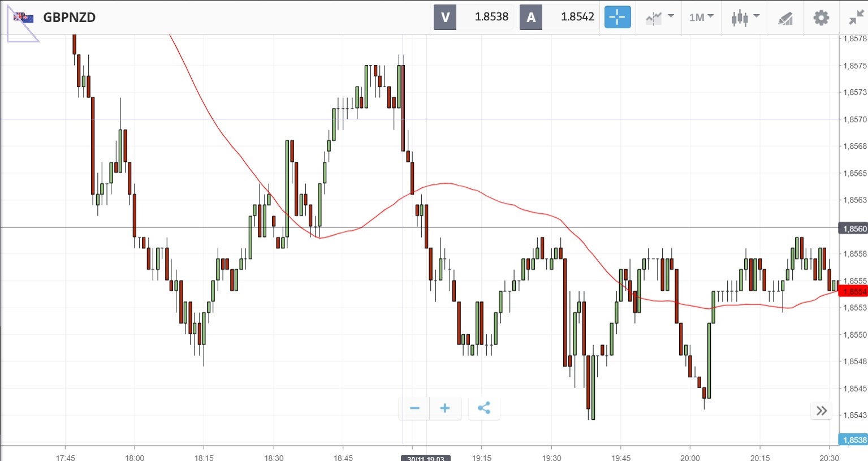
Task: Click the 1.8560 crosshair price label
Action: (x=853, y=229)
